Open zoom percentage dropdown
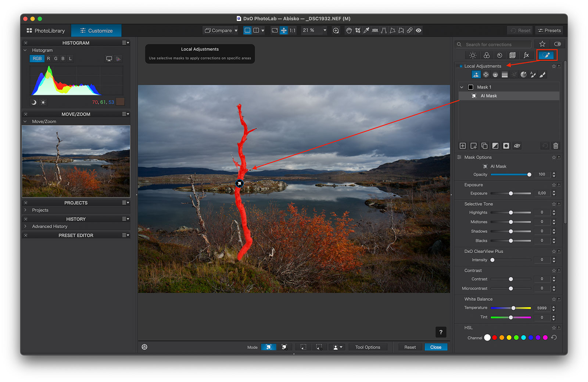This screenshot has width=588, height=382. pos(325,30)
